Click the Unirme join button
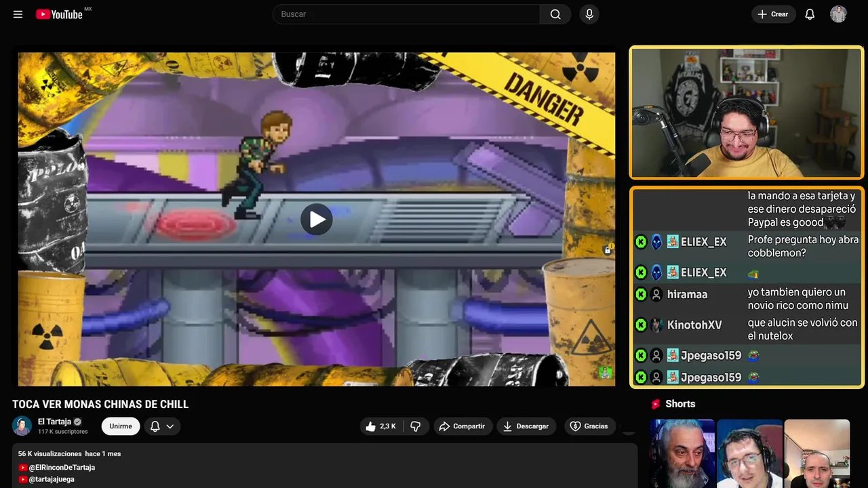The width and height of the screenshot is (868, 488). coord(121,426)
